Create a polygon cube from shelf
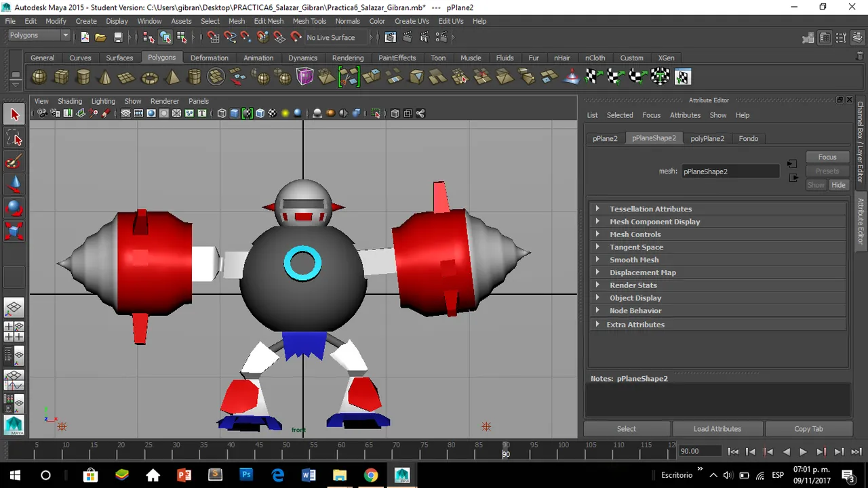 61,77
